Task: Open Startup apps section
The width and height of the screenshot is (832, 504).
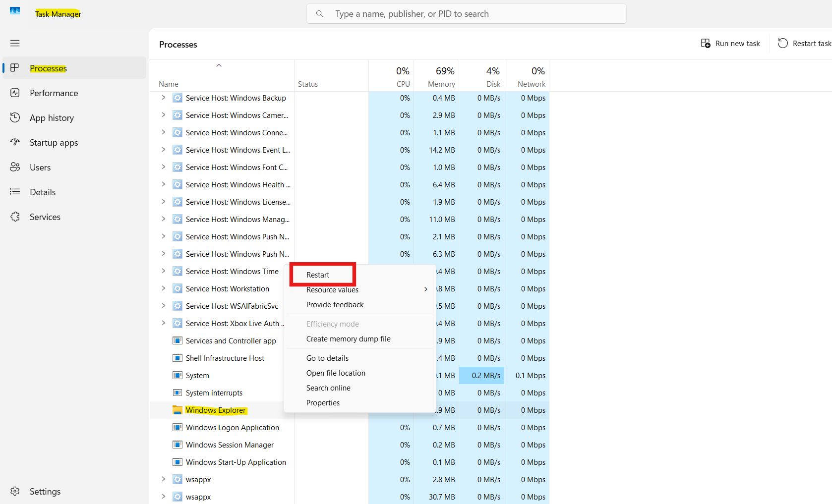Action: 15,142
